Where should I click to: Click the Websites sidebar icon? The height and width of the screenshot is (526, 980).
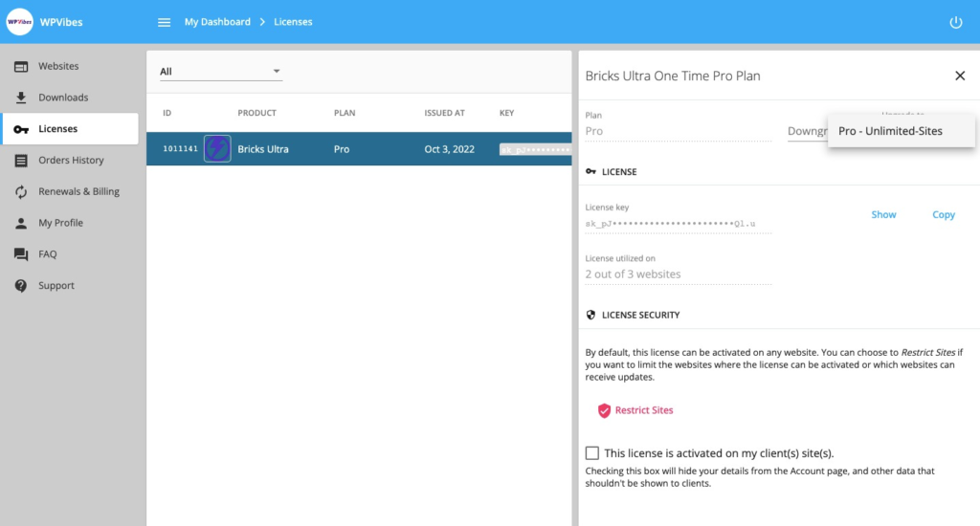[21, 66]
